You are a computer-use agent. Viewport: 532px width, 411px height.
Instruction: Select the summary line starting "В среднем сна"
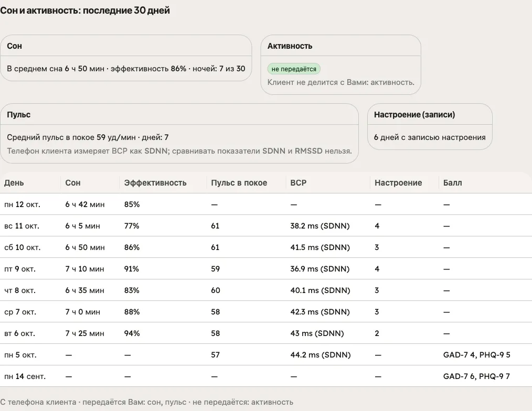pos(126,69)
